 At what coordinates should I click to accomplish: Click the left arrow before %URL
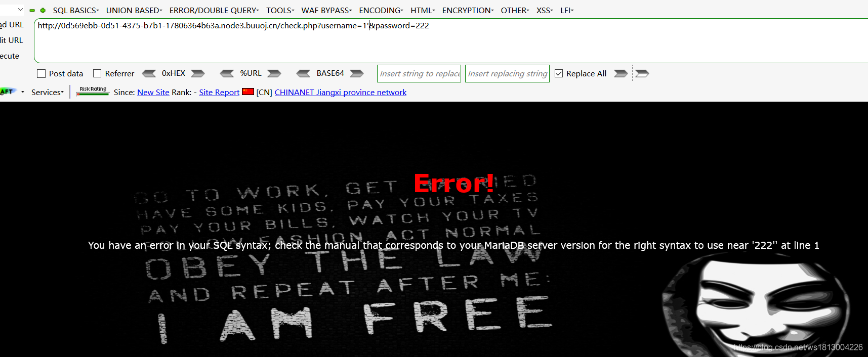(x=227, y=74)
